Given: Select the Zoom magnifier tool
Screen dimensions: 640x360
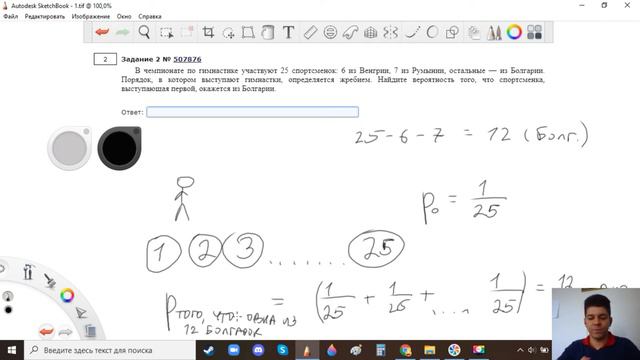Looking at the screenshot, I should (x=144, y=32).
